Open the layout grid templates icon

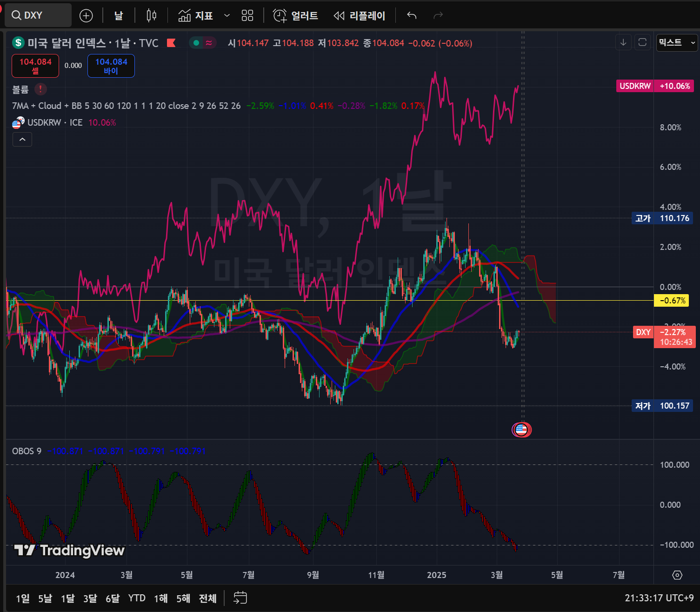coord(247,16)
